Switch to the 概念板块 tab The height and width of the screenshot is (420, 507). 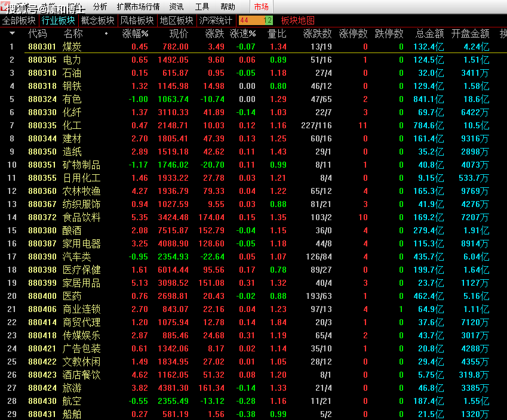pos(97,20)
